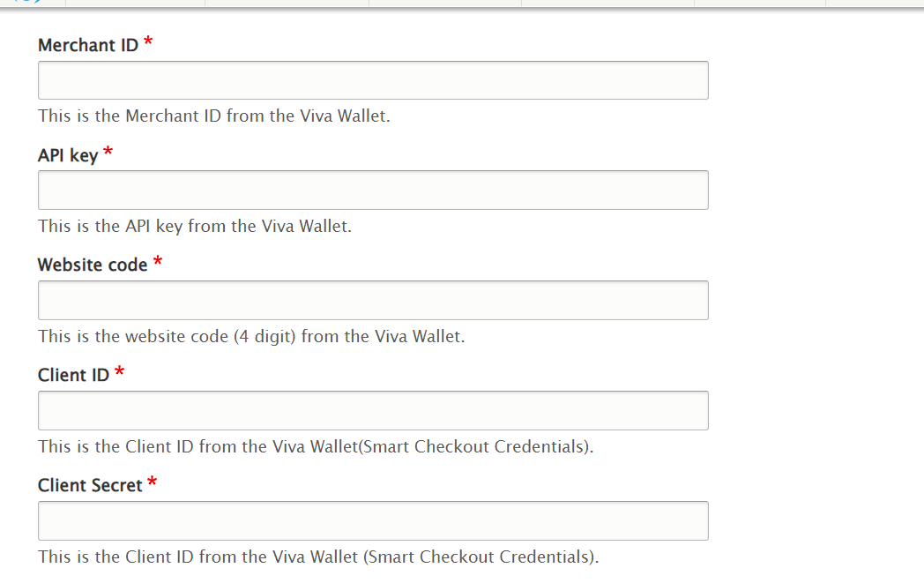The image size is (924, 583).
Task: Click the required marker beside Client ID
Action: (120, 371)
